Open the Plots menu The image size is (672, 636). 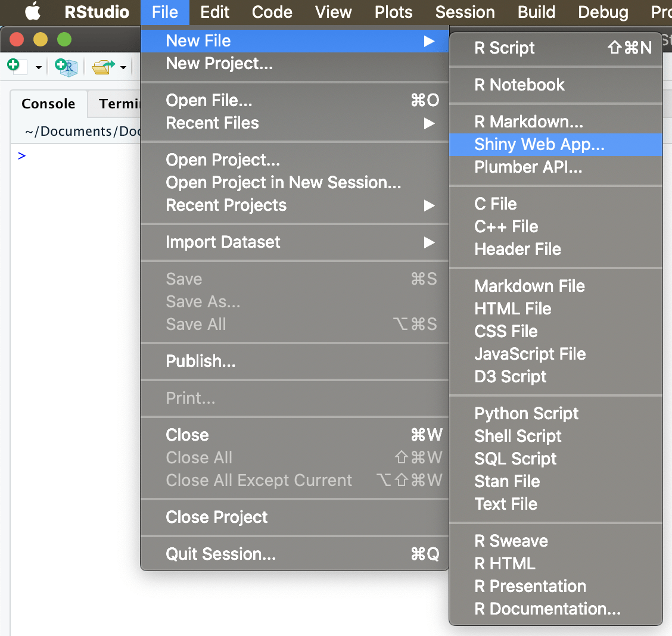point(393,11)
